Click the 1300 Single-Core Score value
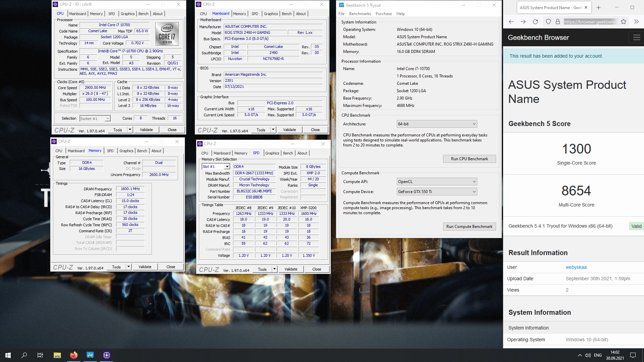The height and width of the screenshot is (362, 644). (576, 149)
